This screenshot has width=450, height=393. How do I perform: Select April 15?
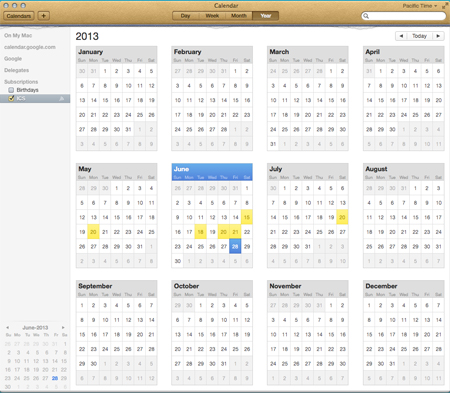pos(381,100)
